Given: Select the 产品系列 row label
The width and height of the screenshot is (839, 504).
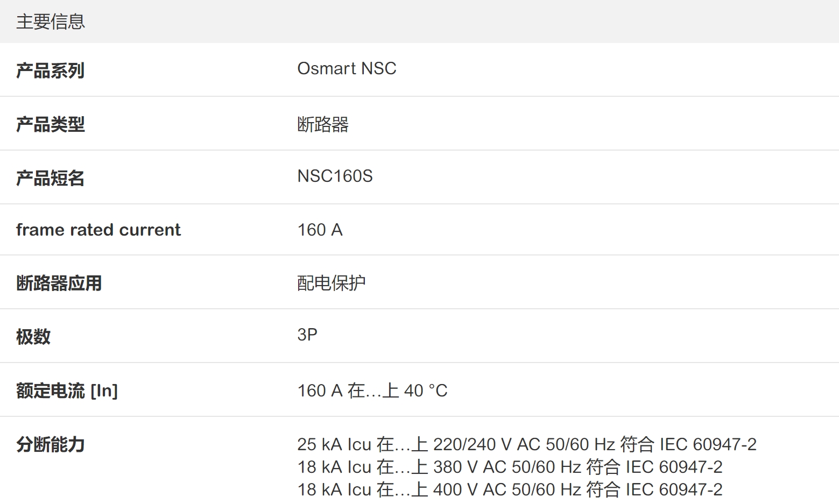Looking at the screenshot, I should [x=51, y=70].
